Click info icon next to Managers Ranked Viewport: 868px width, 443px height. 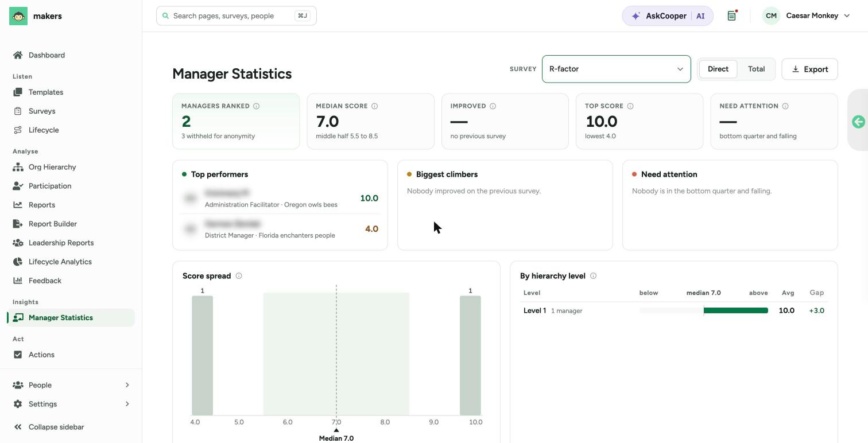(x=257, y=106)
